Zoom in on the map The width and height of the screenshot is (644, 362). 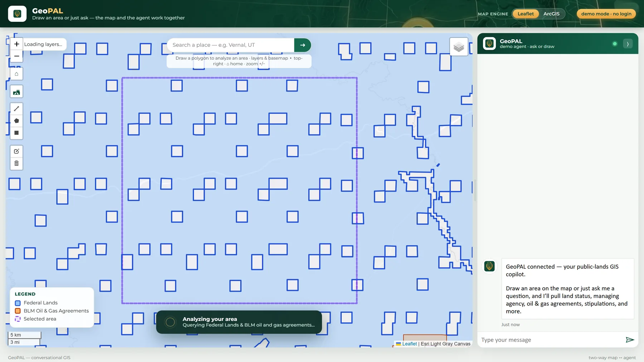(x=16, y=44)
